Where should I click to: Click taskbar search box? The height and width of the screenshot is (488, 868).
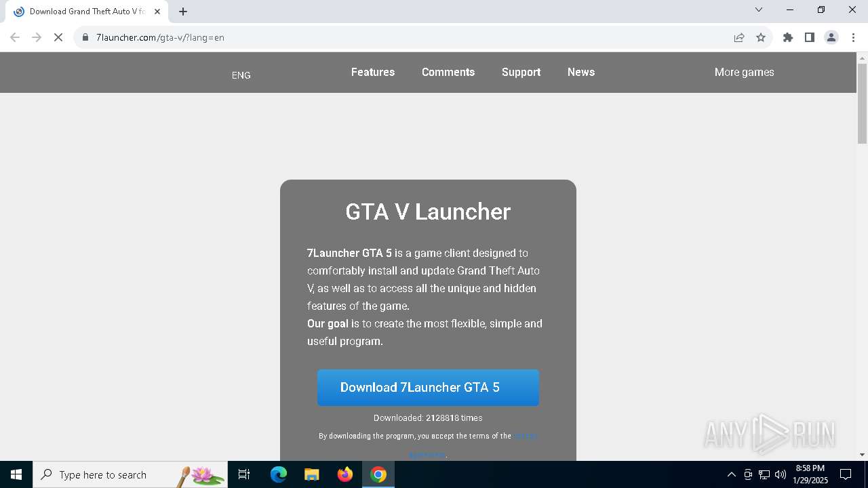130,474
